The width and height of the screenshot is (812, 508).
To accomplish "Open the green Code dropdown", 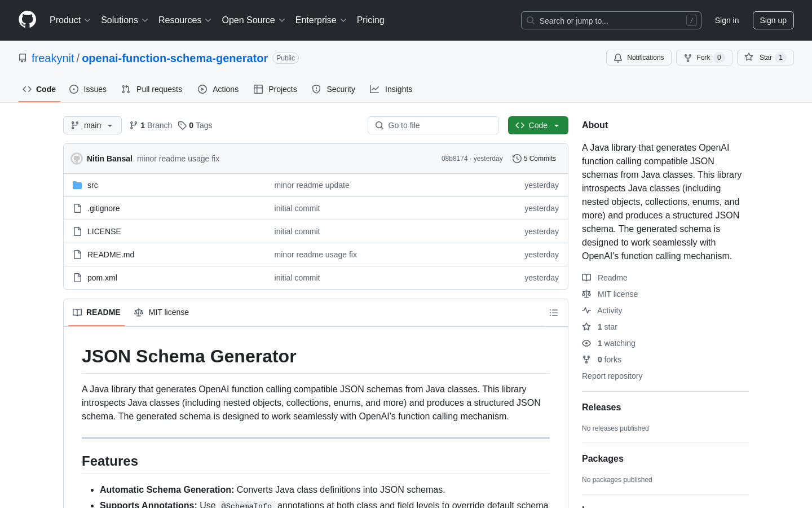I will (538, 125).
